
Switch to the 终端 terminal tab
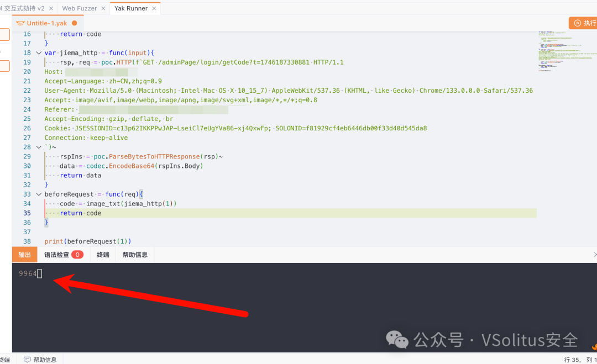[103, 255]
